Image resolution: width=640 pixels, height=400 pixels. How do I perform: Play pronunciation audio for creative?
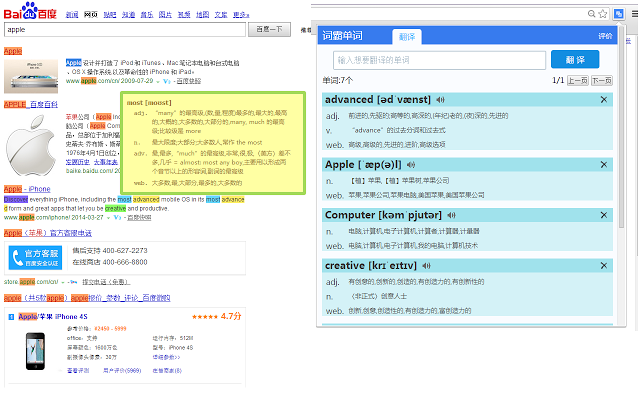click(x=426, y=266)
